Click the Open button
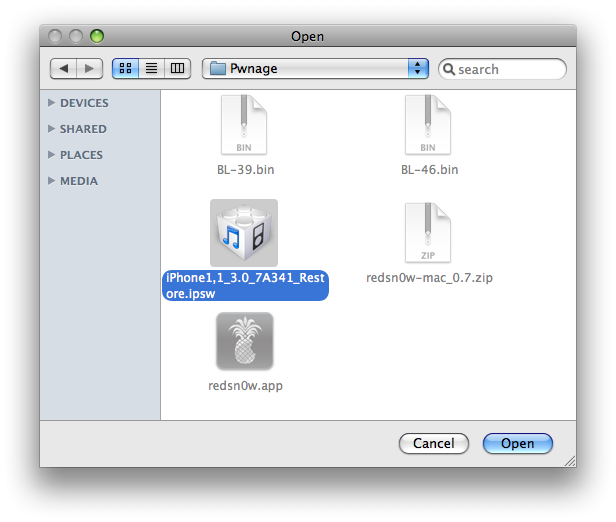The image size is (616, 522). click(517, 443)
